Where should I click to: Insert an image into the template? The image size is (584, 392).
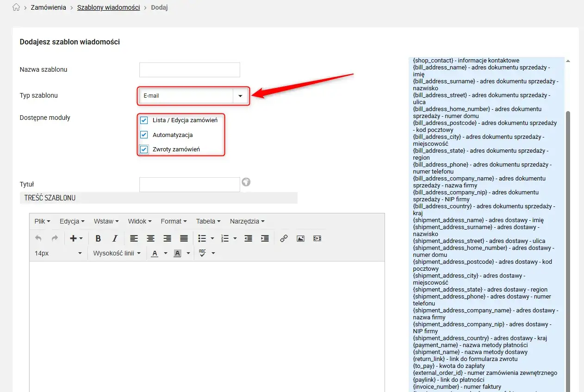(300, 238)
